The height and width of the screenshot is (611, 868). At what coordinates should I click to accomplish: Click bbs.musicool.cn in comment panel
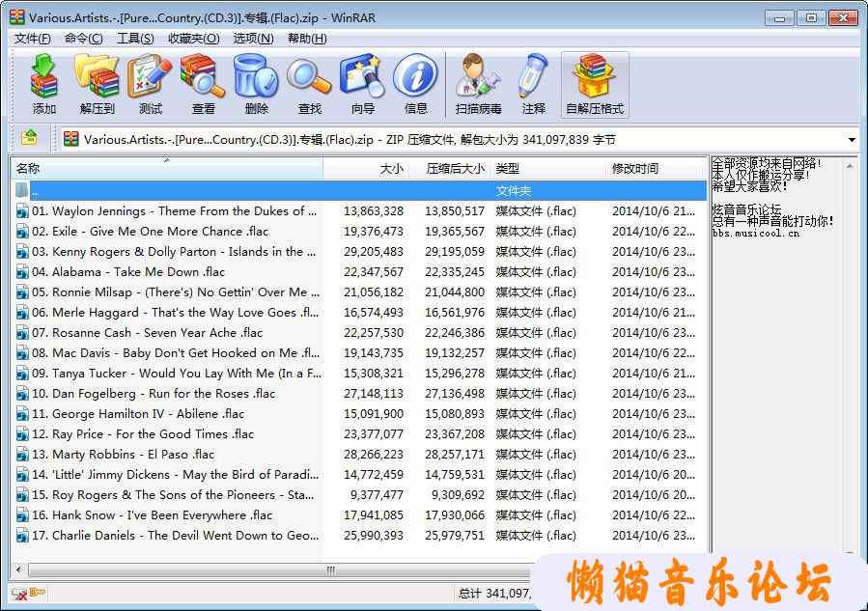[x=756, y=234]
